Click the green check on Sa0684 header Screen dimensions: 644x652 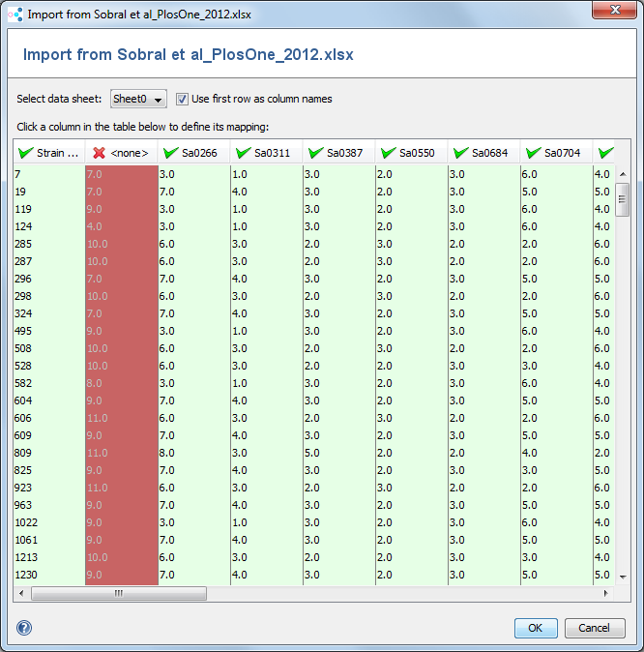[461, 153]
